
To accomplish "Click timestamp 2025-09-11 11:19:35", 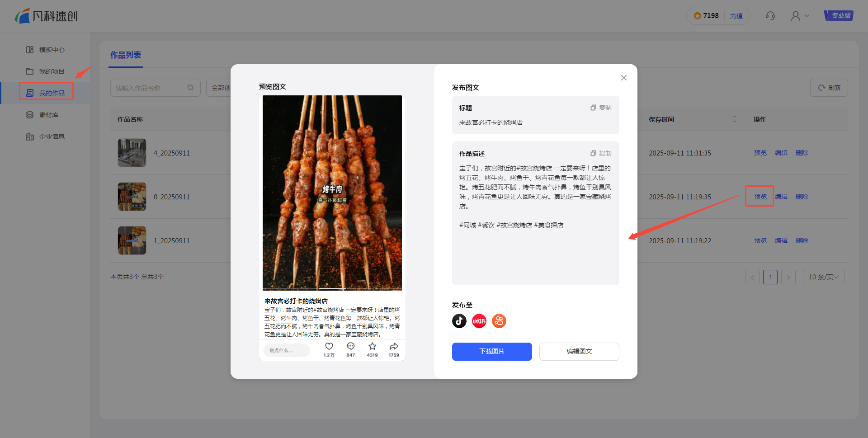I will pos(680,197).
